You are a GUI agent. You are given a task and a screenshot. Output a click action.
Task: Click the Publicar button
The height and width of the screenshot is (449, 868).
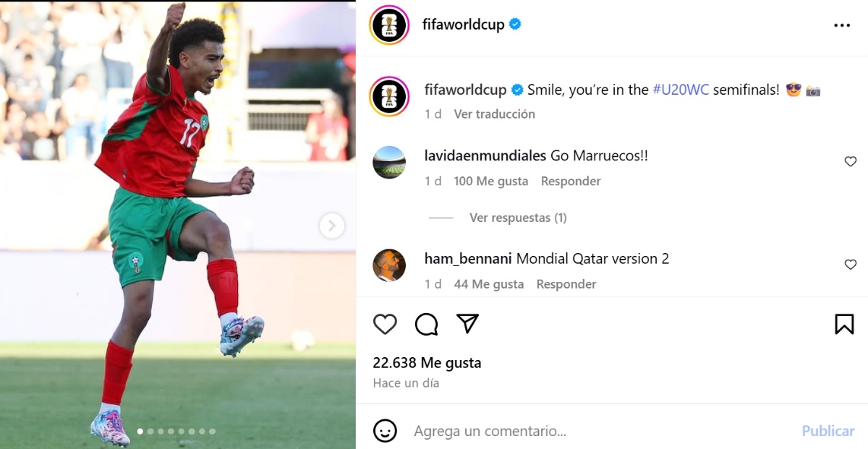827,431
